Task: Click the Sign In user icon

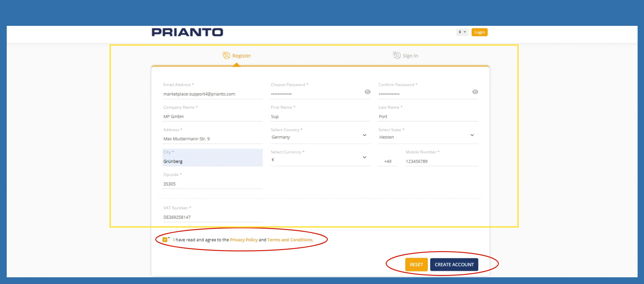Action: 397,55
